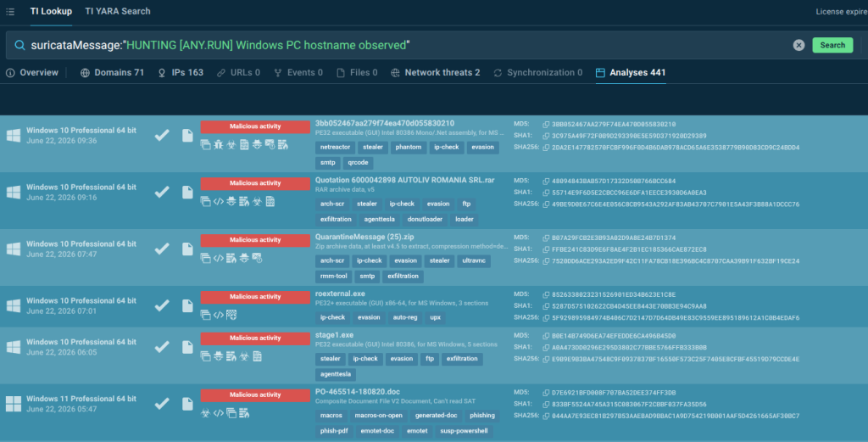
Task: Click checkmark icon on roexternal.exe row
Action: pyautogui.click(x=162, y=305)
